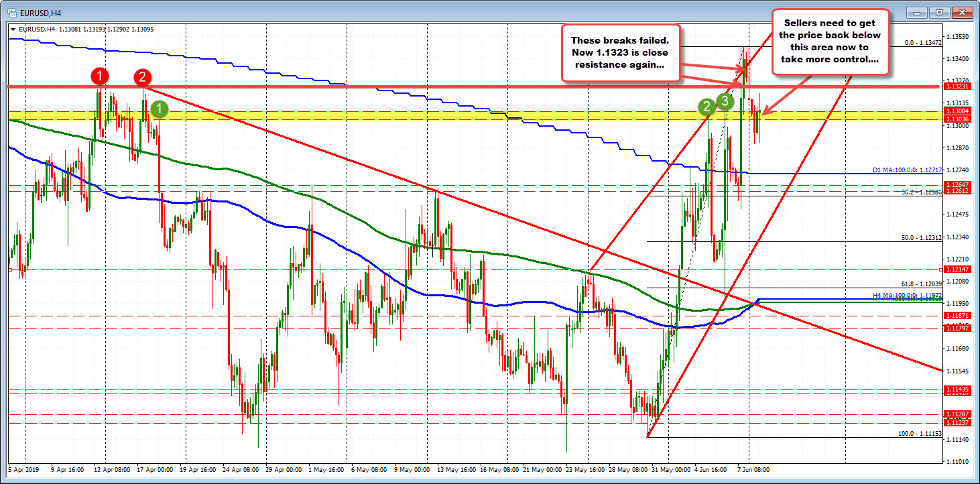Click the 16 May 08:00 date on time axis
The height and width of the screenshot is (484, 980).
click(500, 470)
